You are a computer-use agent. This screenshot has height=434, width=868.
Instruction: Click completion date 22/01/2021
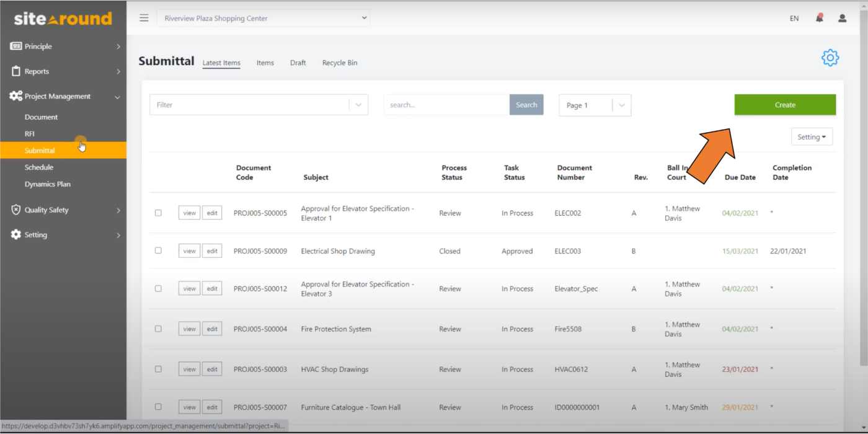(x=788, y=251)
